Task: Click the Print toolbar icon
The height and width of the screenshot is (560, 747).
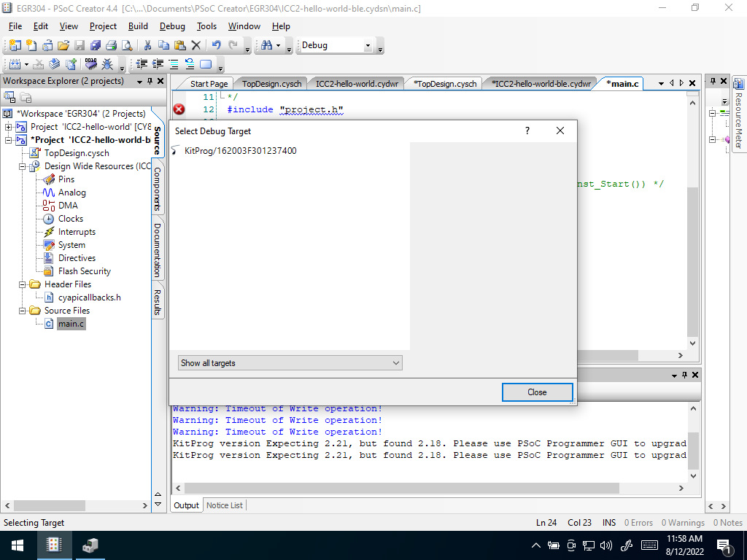Action: point(111,45)
